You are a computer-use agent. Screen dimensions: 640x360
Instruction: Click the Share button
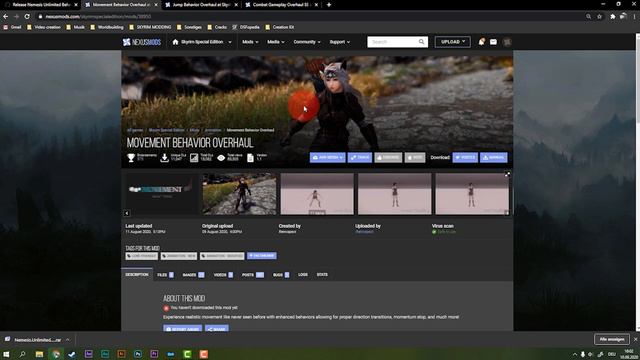click(217, 329)
